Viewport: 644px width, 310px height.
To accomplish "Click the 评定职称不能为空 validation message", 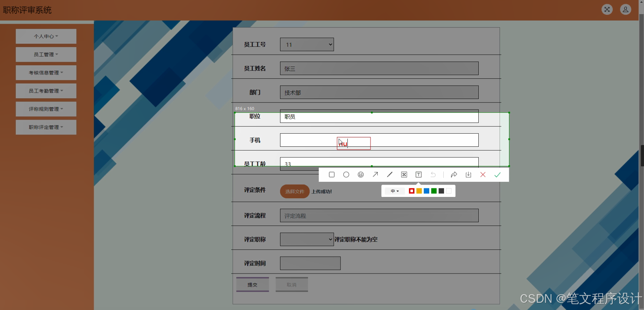I will pos(356,240).
